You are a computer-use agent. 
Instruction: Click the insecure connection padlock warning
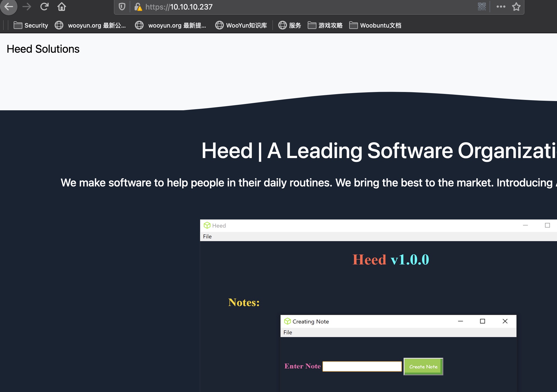tap(138, 7)
